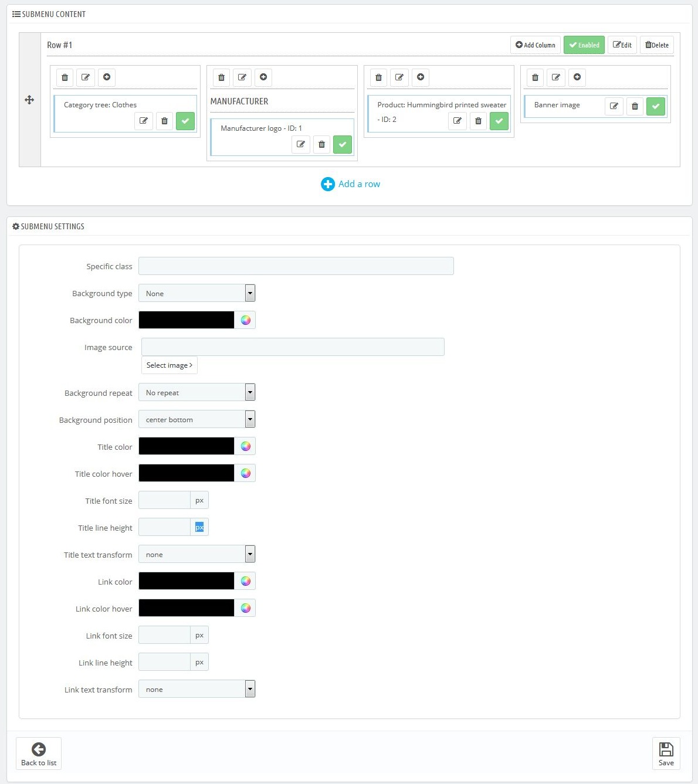The image size is (698, 784).
Task: Toggle enabled status of Hummingbird sweater product
Action: click(x=499, y=121)
